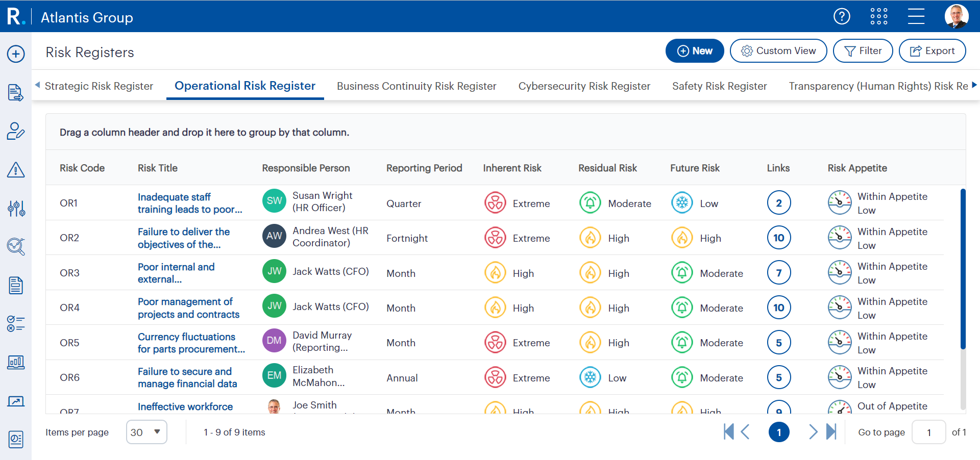
Task: Select Operational Risk Register tab
Action: 245,86
